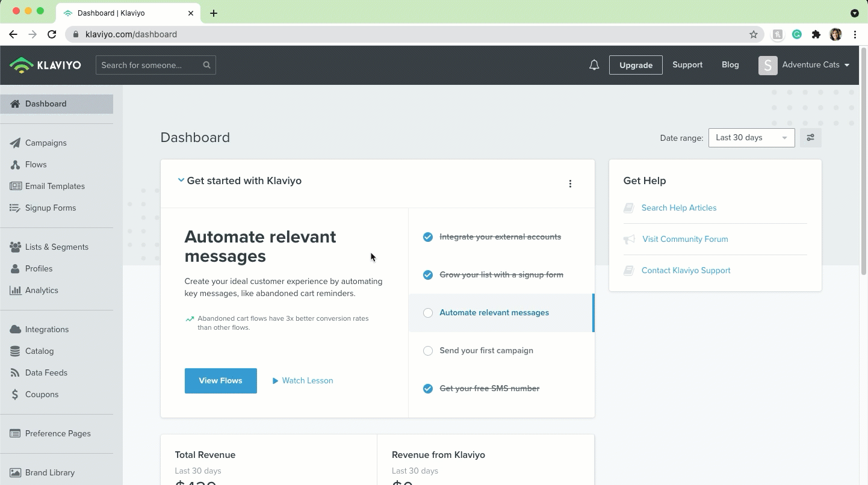Click the Lists & Segments people icon
Screen dimensions: 868x485
tap(16, 247)
